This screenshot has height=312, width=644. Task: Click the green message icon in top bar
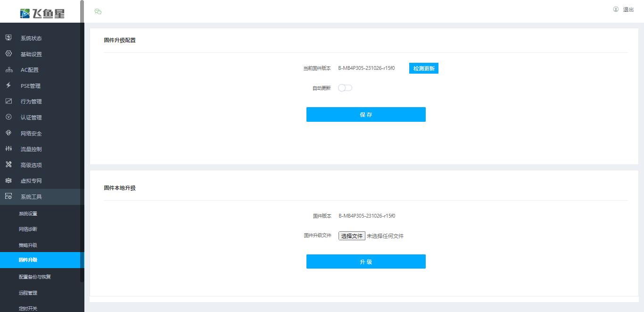98,10
